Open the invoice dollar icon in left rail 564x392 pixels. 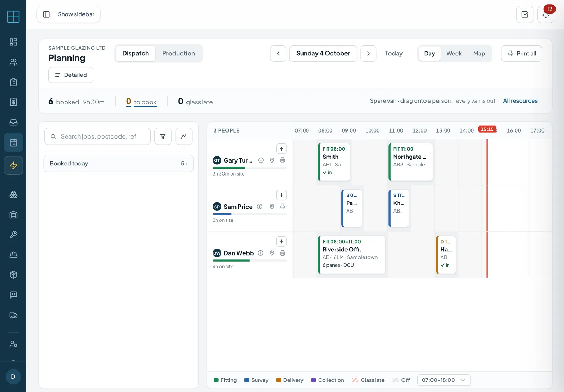(x=13, y=102)
